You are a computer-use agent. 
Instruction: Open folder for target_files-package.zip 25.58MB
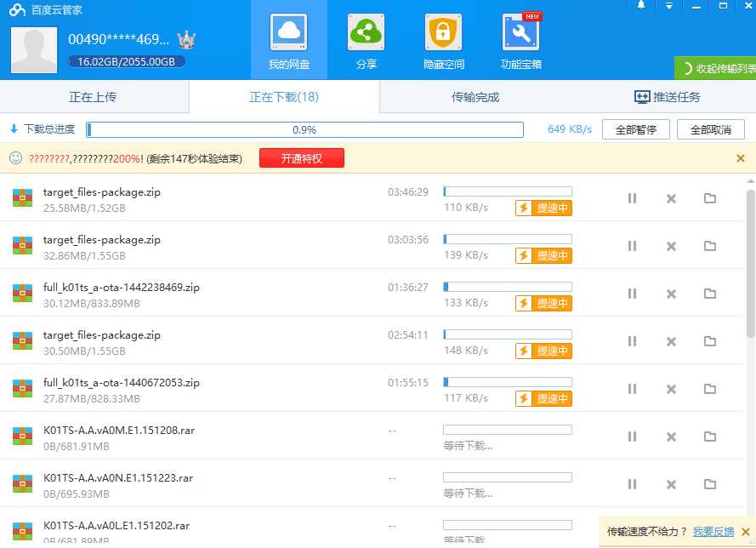[710, 198]
